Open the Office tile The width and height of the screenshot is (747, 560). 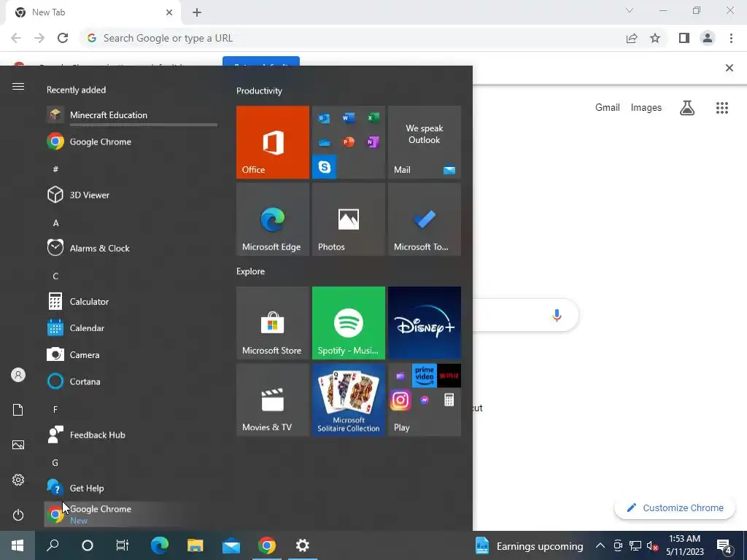(x=273, y=142)
